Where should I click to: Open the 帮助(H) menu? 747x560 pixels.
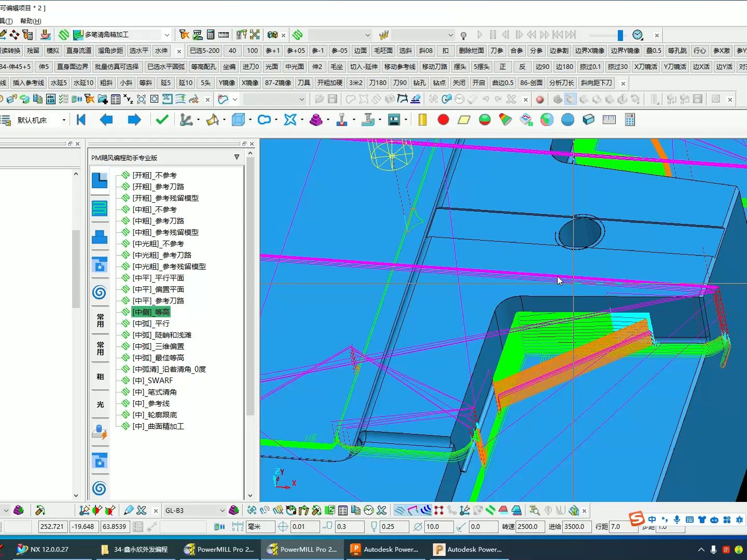coord(31,21)
